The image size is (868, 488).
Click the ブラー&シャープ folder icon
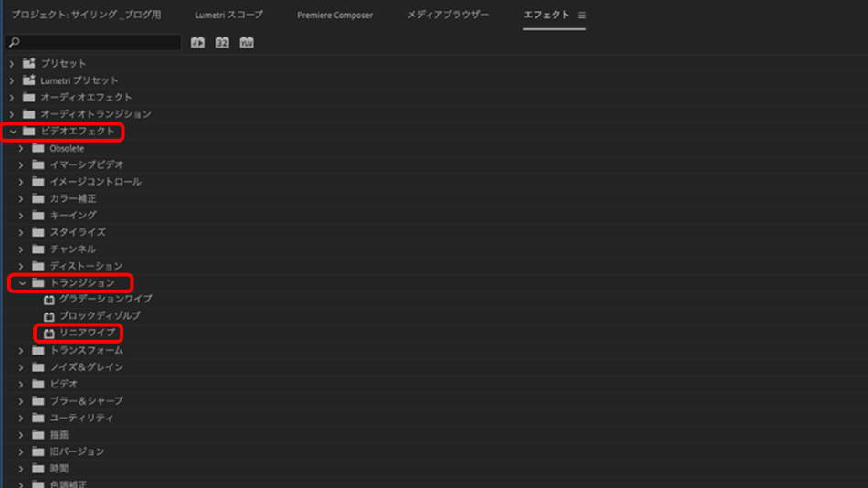tap(38, 401)
